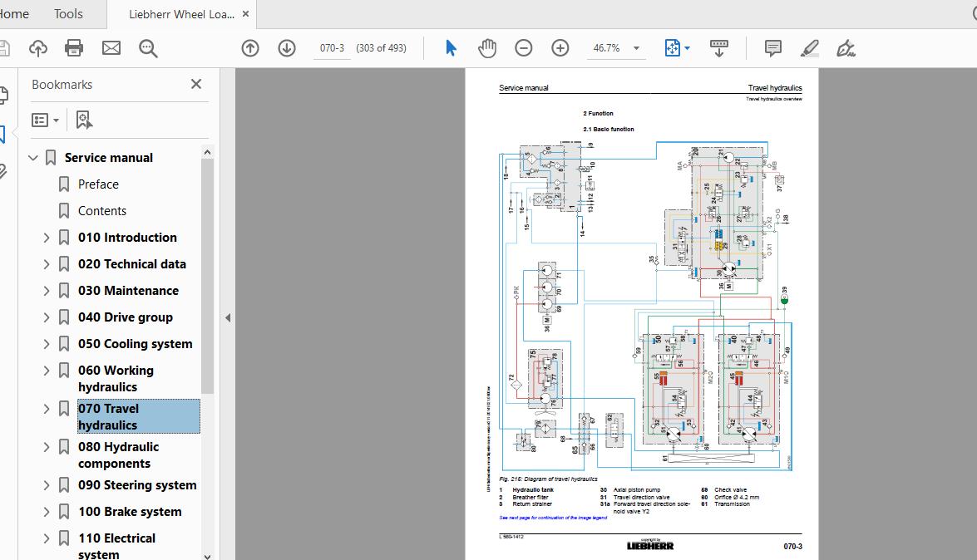
Task: Open the page view options dropdown
Action: [687, 47]
